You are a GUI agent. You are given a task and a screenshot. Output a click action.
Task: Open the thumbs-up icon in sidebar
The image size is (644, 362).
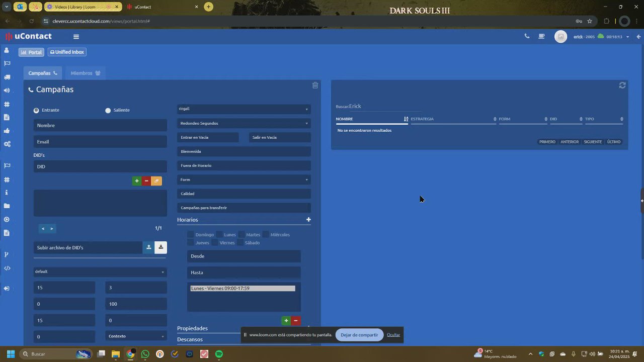[7, 131]
